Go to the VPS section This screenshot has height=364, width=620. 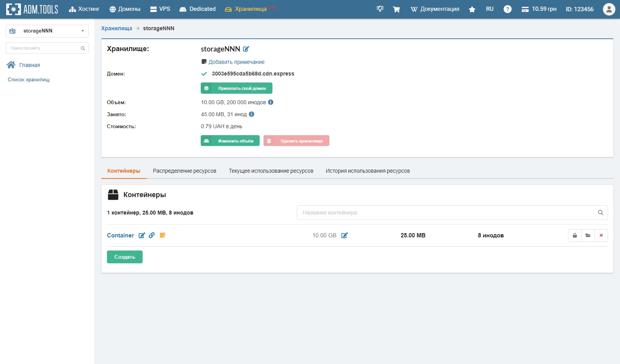[160, 9]
